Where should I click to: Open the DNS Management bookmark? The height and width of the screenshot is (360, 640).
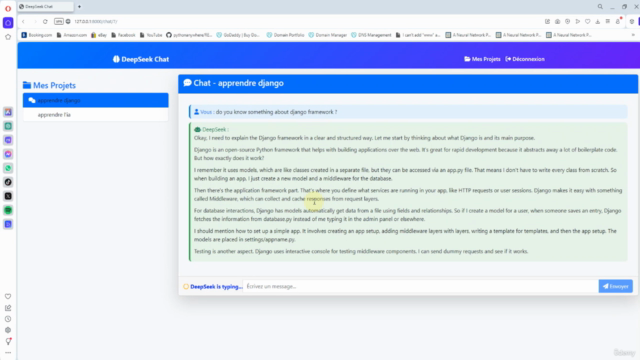pyautogui.click(x=371, y=35)
